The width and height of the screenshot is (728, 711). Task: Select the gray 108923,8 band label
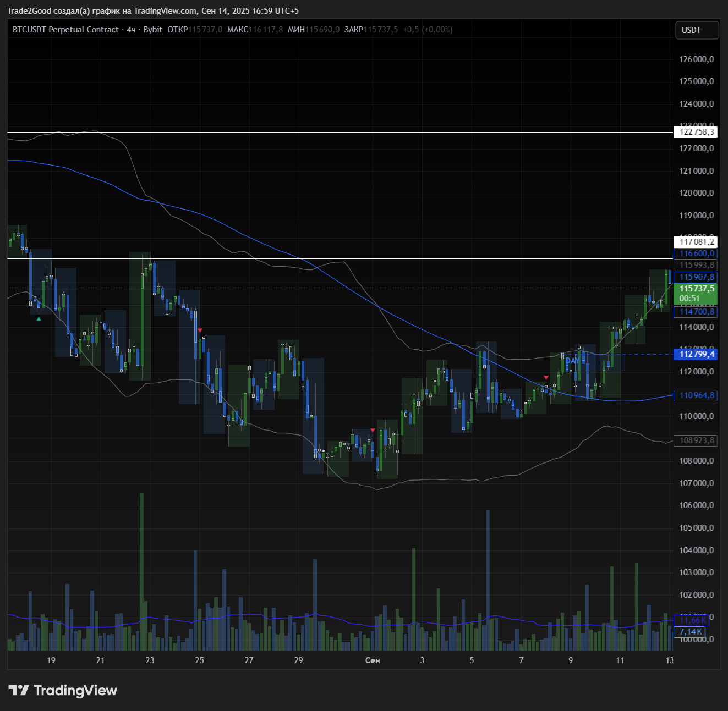696,440
